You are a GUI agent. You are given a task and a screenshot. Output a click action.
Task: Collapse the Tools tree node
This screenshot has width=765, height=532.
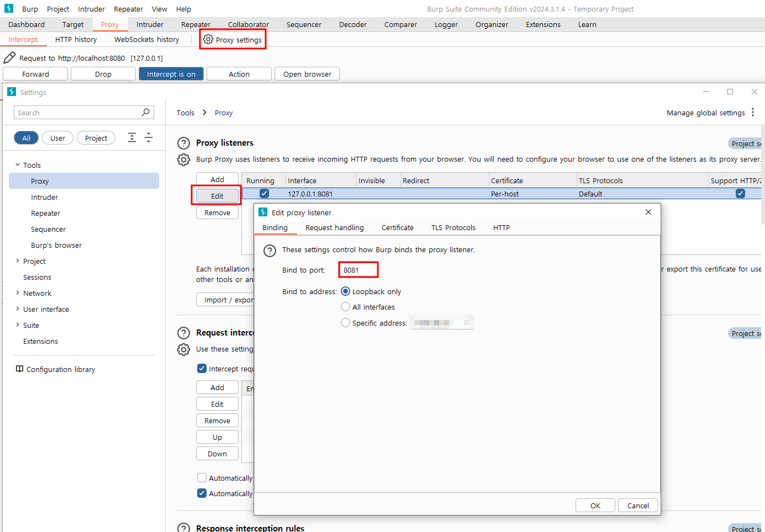point(18,164)
